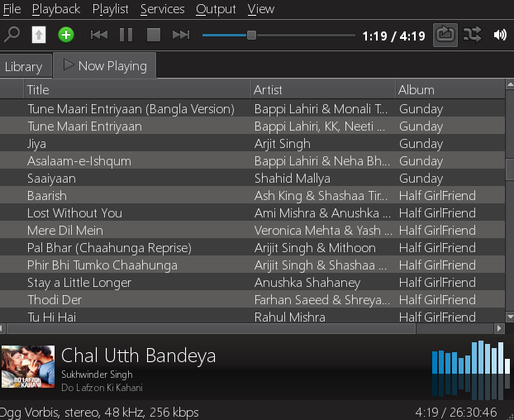Open the Playlist menu
Viewport: 514px width, 420px height.
coord(111,9)
